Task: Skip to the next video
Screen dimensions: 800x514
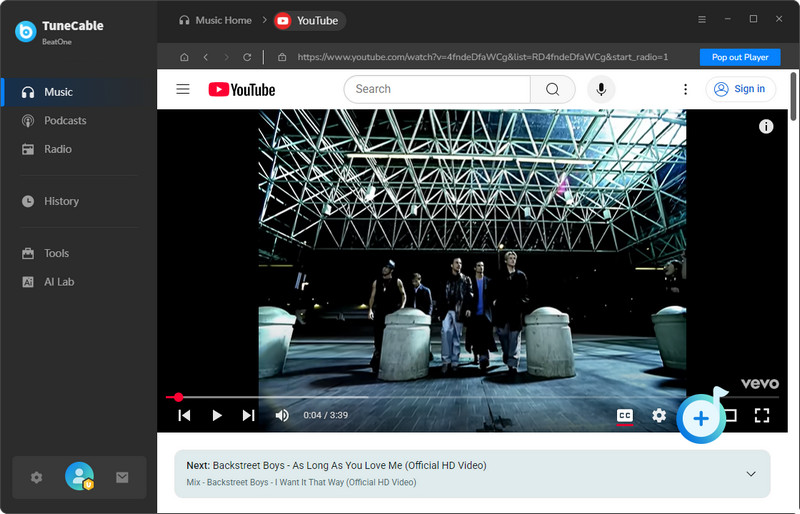Action: coord(248,415)
